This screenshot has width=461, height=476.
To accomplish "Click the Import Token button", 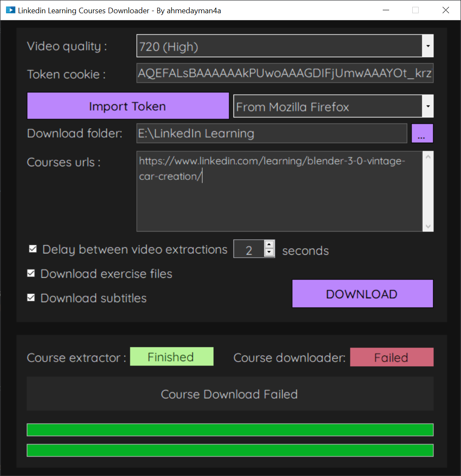I will point(128,106).
